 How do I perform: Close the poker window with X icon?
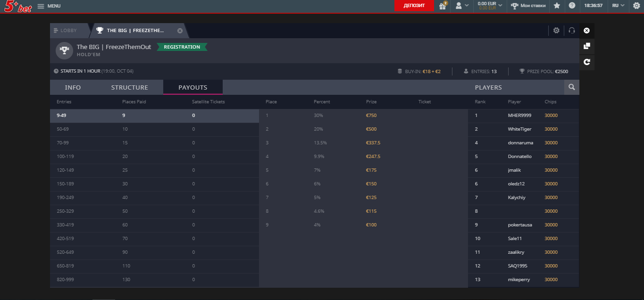[x=586, y=31]
